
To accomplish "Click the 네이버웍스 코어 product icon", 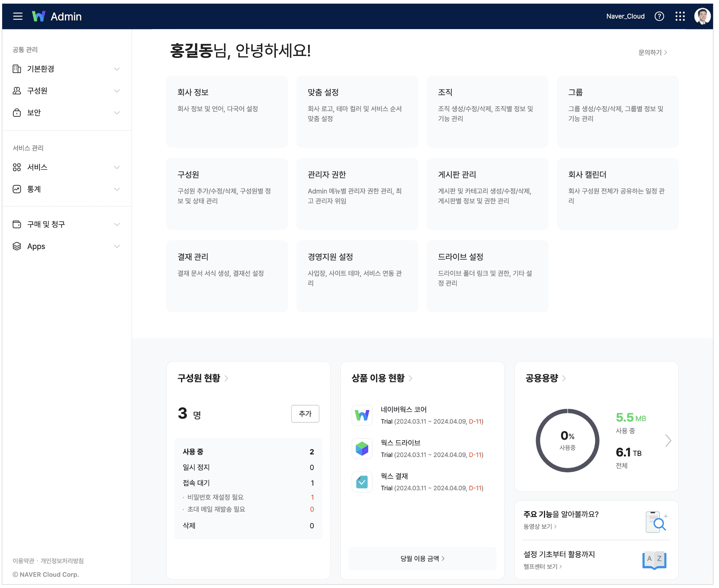I will pyautogui.click(x=362, y=415).
